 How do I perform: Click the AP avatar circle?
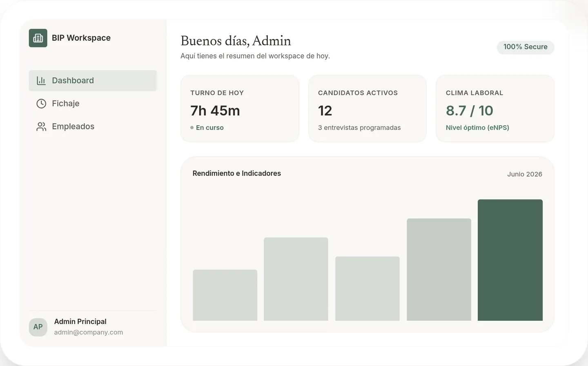(x=38, y=327)
